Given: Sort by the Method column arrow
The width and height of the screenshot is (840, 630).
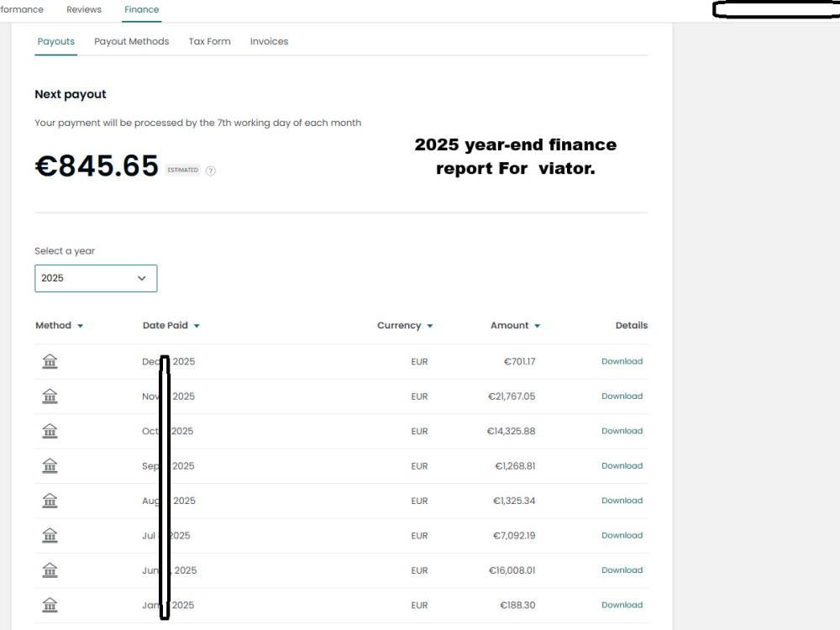Looking at the screenshot, I should (x=81, y=326).
